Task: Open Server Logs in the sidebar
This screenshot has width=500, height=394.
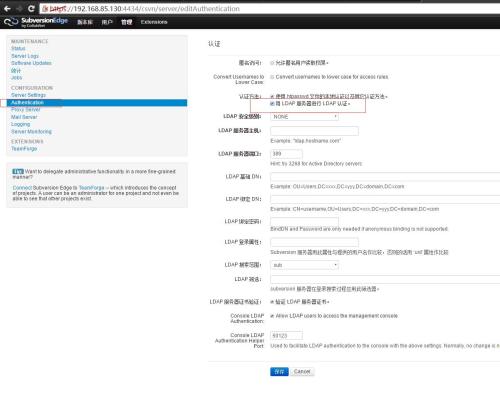Action: pyautogui.click(x=25, y=56)
